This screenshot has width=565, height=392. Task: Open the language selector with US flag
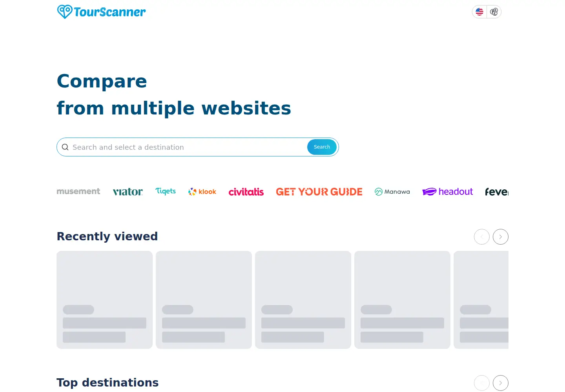479,12
